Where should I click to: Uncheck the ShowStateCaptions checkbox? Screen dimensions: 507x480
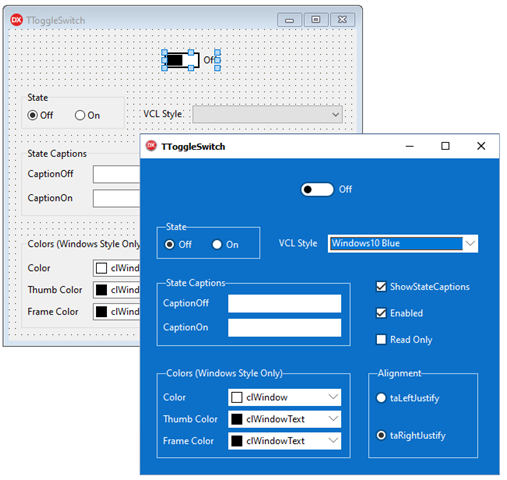pos(381,287)
